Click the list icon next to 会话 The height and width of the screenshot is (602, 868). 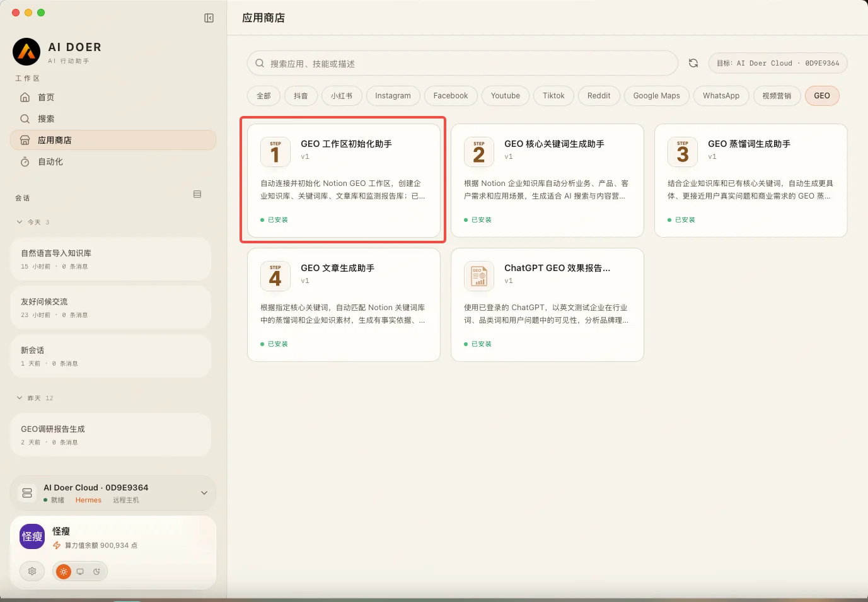click(x=197, y=194)
